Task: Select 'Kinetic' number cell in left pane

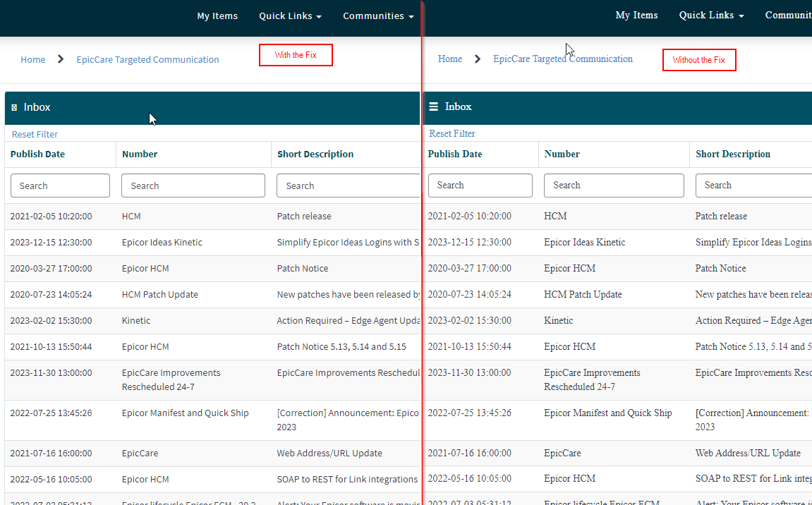Action: [136, 321]
